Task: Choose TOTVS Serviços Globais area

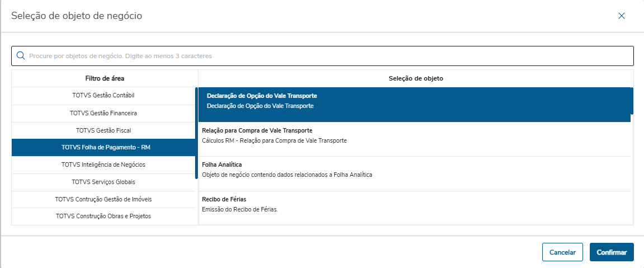Action: click(103, 182)
